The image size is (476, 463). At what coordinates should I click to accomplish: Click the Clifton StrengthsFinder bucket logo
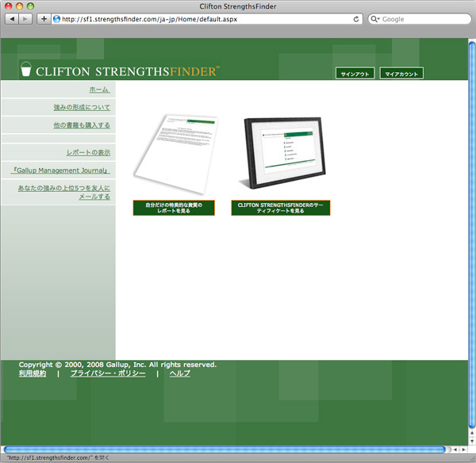(x=26, y=70)
